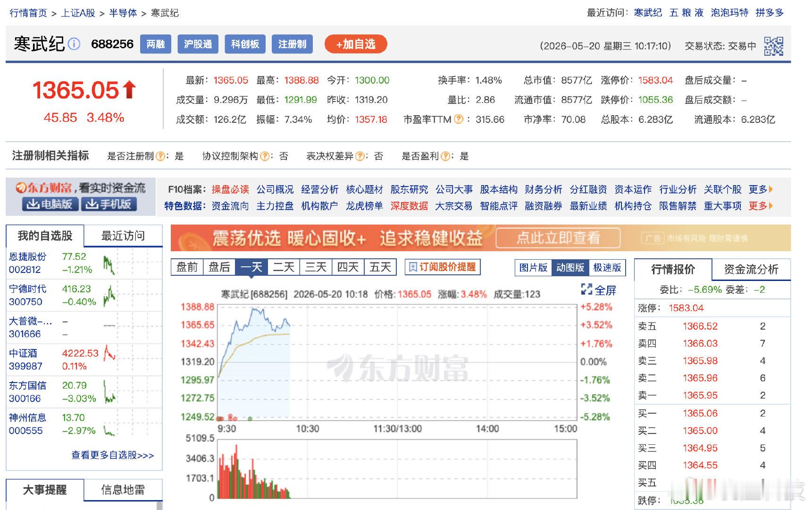Screen dimensions: 812x510
Task: Click the 是否盈利 help icon
Action: 445,156
